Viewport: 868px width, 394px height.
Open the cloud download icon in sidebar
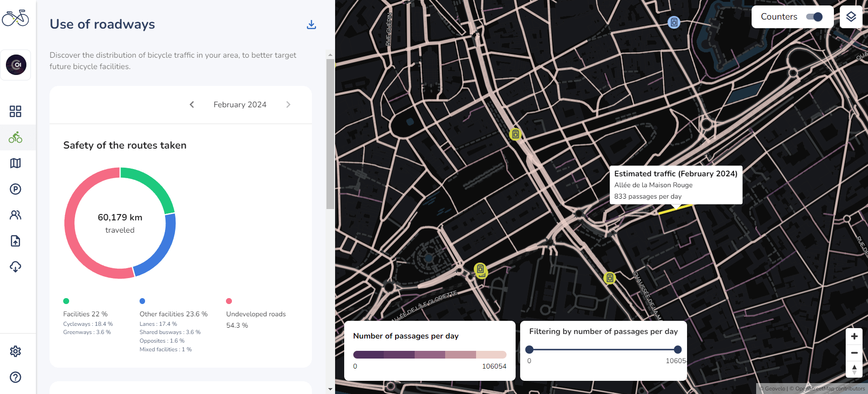[15, 267]
